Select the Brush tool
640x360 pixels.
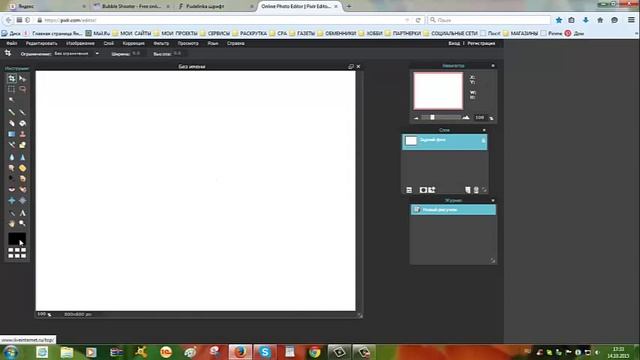tap(22, 112)
